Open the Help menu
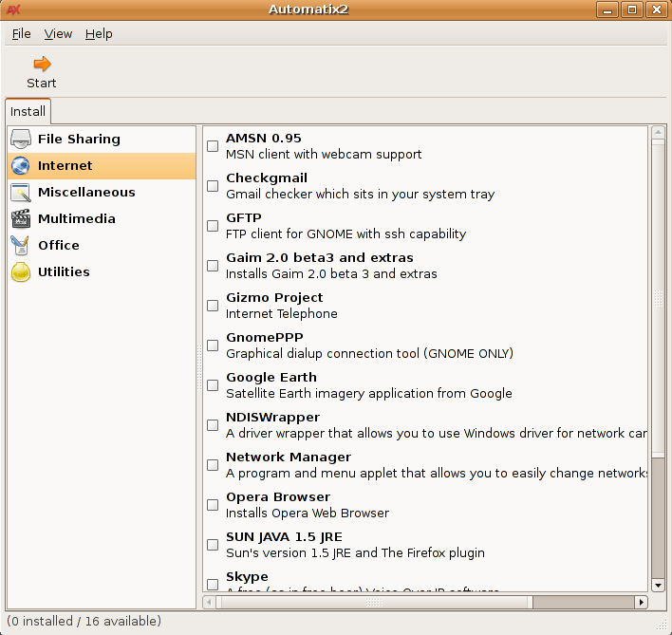 pos(99,33)
